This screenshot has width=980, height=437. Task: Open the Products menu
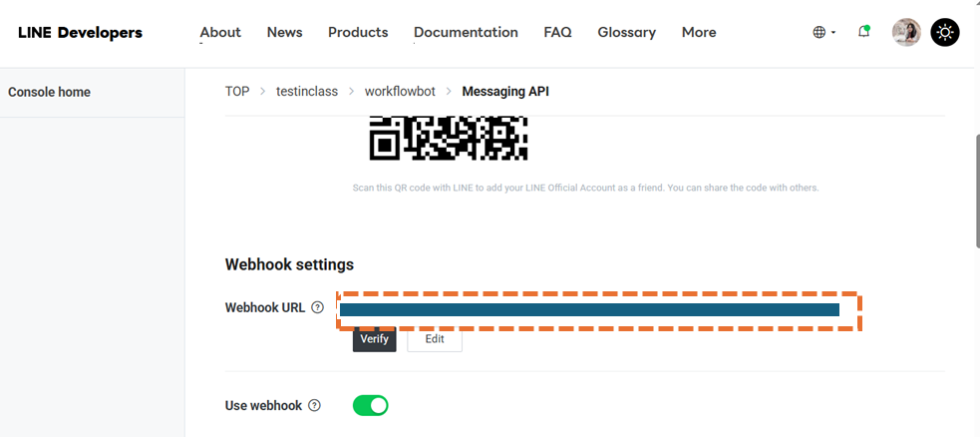click(x=358, y=32)
